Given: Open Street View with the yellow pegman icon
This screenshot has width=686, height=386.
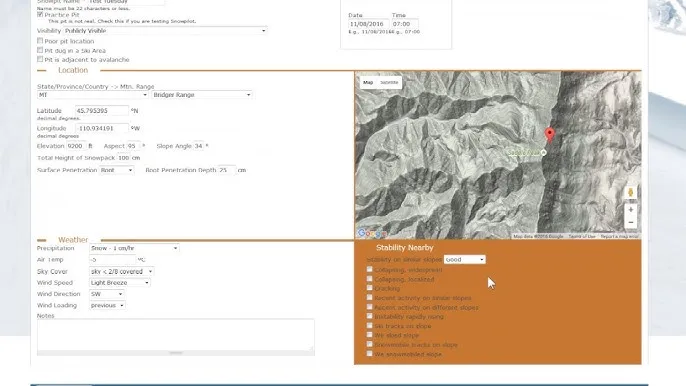Looking at the screenshot, I should [x=630, y=193].
